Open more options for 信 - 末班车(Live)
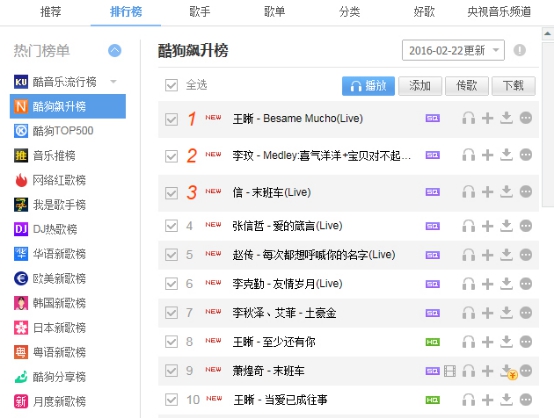The width and height of the screenshot is (554, 419). (526, 192)
